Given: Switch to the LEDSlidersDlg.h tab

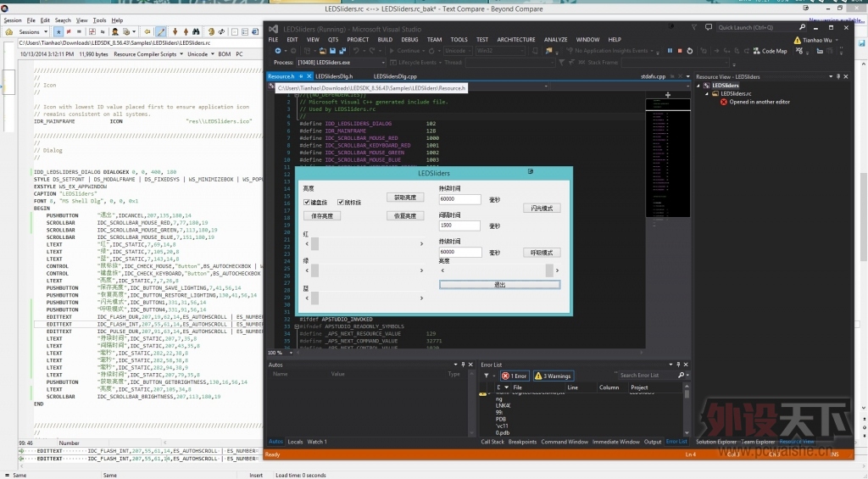Looking at the screenshot, I should click(x=334, y=76).
